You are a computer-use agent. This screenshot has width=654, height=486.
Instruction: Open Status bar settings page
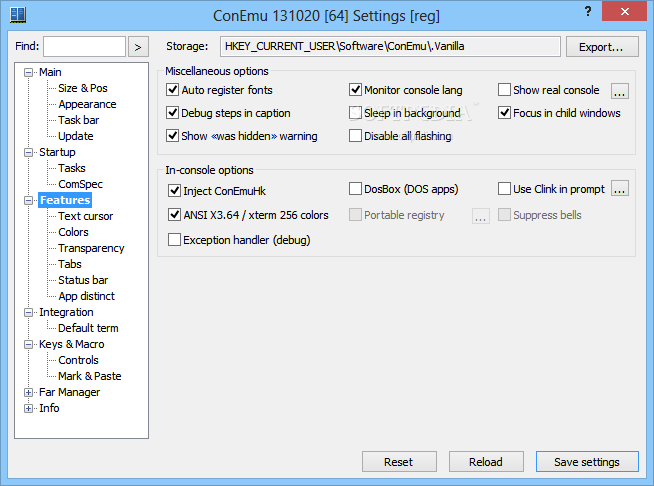coord(83,280)
